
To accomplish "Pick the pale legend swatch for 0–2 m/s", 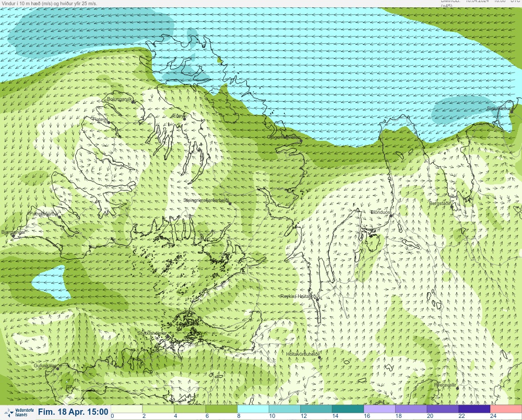I will pyautogui.click(x=126, y=409).
